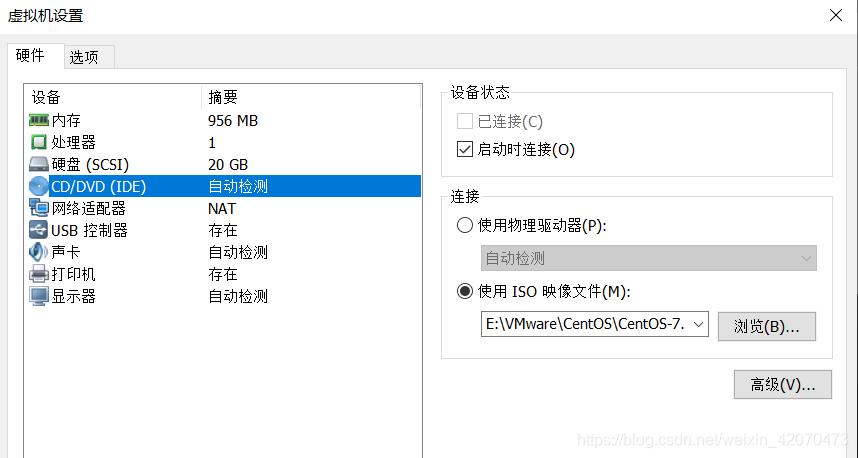Switch to the 硬件 (Hardware) tab

pos(31,57)
